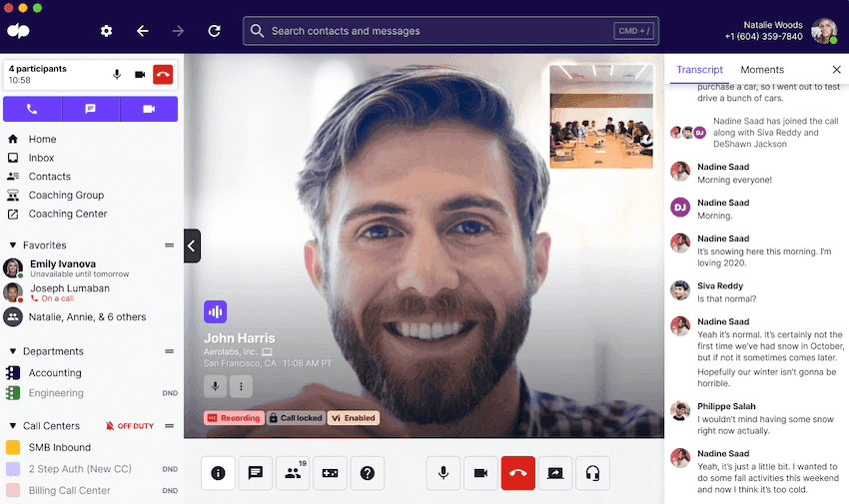The height and width of the screenshot is (504, 849).
Task: Share your screen from bottom toolbar
Action: click(x=555, y=473)
